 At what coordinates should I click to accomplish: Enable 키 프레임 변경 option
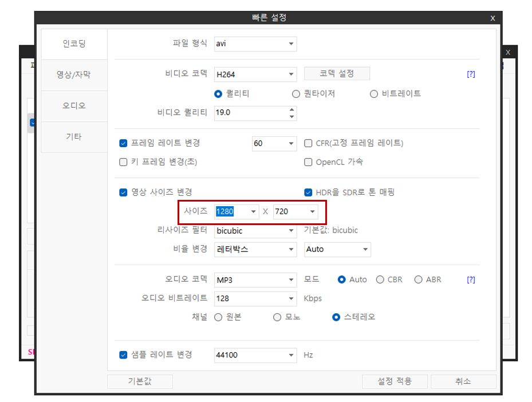click(123, 162)
